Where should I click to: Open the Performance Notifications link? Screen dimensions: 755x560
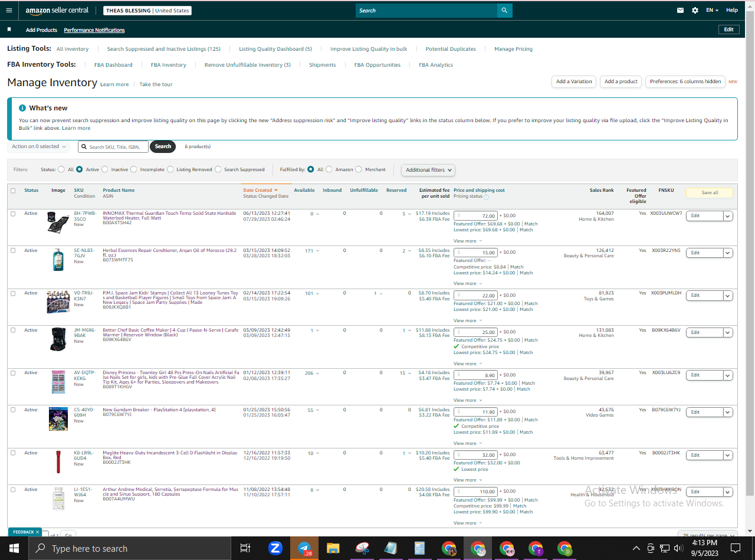point(94,30)
